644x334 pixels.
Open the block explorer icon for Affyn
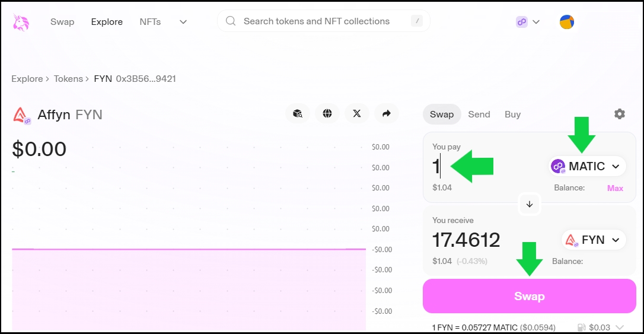(x=298, y=113)
